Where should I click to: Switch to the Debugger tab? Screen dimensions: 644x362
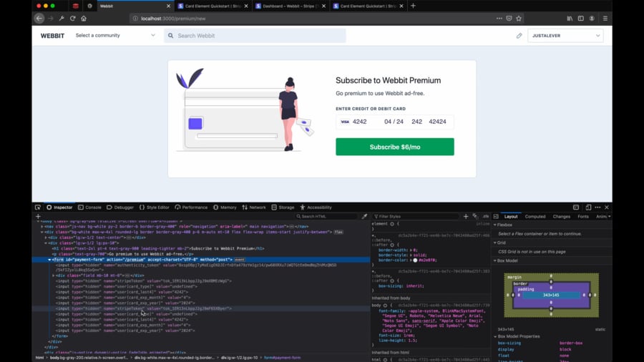click(120, 207)
